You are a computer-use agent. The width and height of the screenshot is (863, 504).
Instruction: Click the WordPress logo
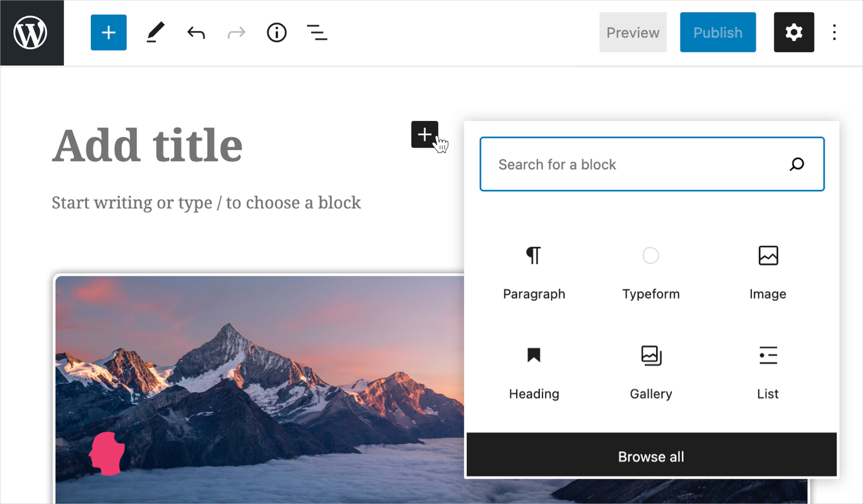point(32,32)
